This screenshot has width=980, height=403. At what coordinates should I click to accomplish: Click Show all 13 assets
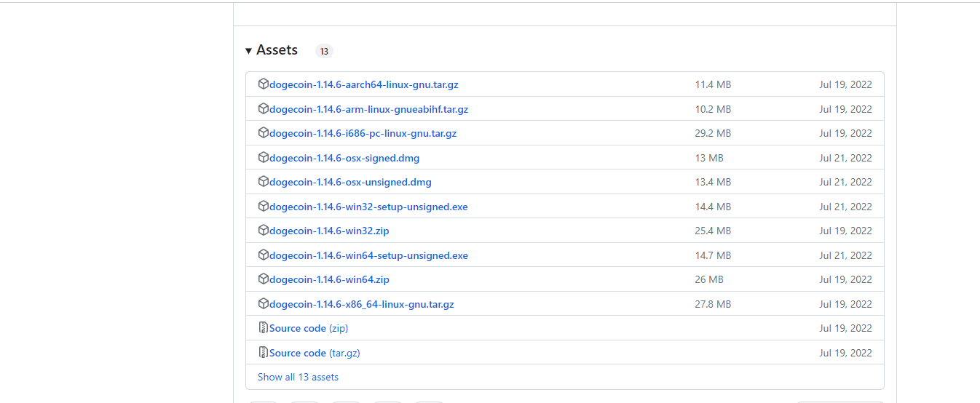298,377
